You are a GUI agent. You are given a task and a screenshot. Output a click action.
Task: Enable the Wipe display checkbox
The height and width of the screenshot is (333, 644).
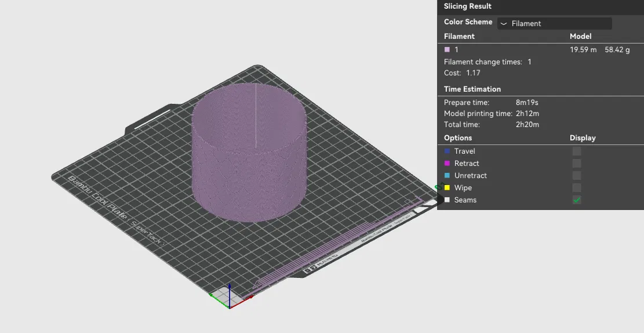point(577,188)
